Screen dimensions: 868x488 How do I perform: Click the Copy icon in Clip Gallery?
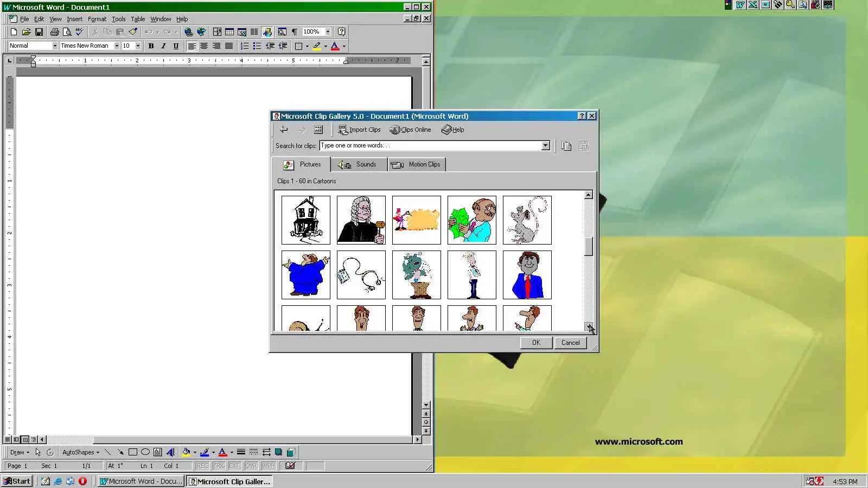click(566, 146)
